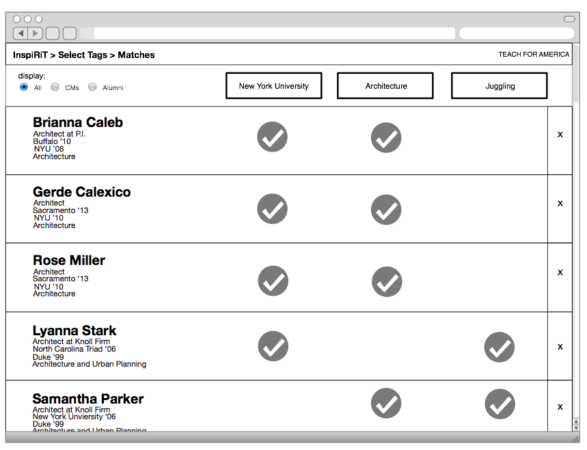Click browser forward arrow button
587x450 pixels.
36,33
